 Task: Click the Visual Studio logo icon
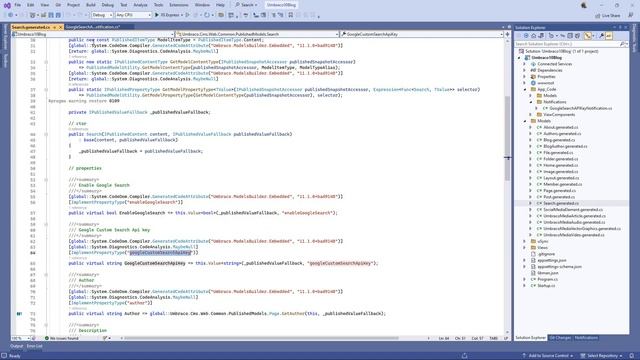tap(7, 5)
